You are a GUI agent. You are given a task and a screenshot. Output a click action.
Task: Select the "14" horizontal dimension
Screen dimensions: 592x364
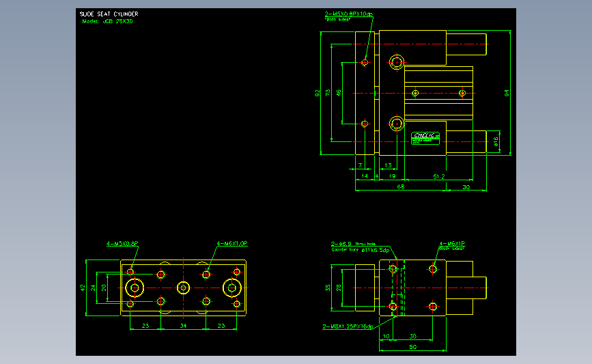(x=365, y=176)
